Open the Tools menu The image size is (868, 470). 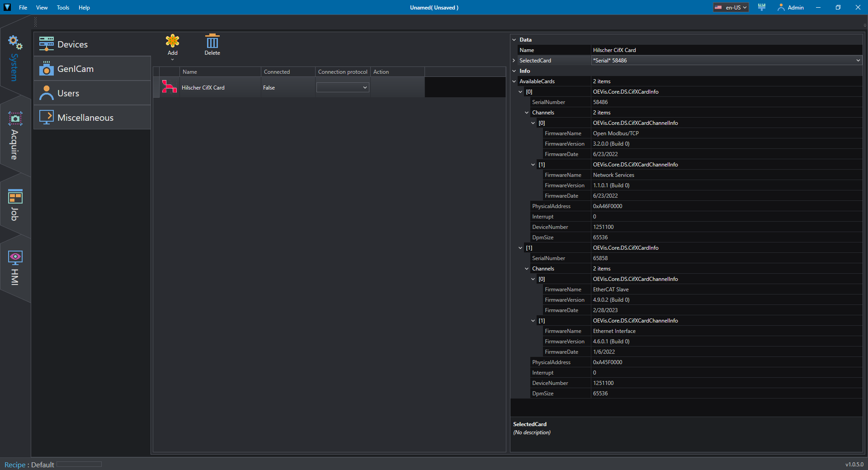63,8
